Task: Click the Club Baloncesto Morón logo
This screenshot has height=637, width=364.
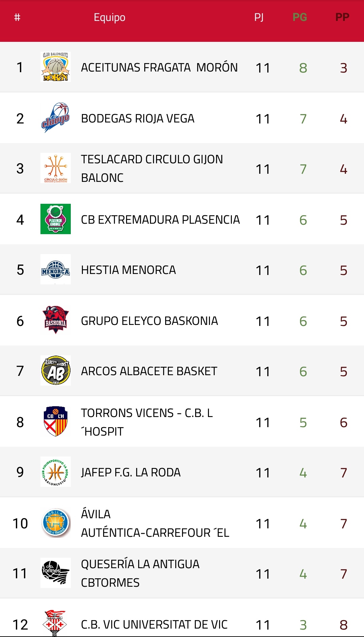Action: pyautogui.click(x=56, y=67)
